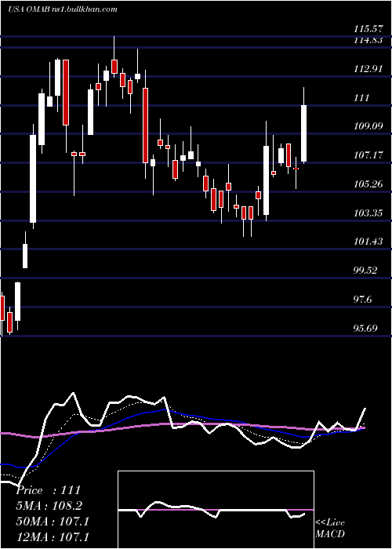Click the 103.35 price level label
Image resolution: width=392 pixels, height=549 pixels.
click(x=368, y=213)
